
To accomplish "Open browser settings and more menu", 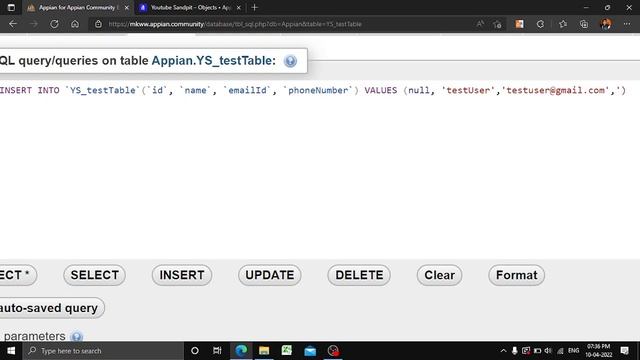I will pyautogui.click(x=627, y=24).
